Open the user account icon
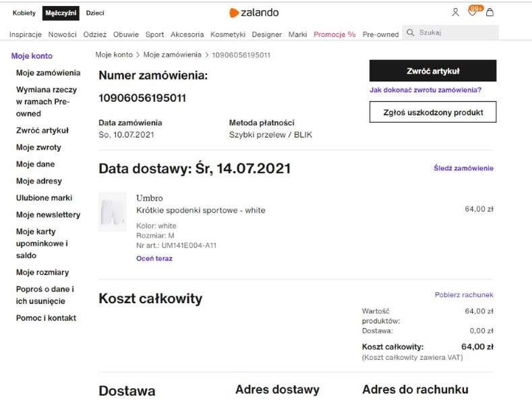This screenshot has height=405, width=532. click(x=455, y=13)
